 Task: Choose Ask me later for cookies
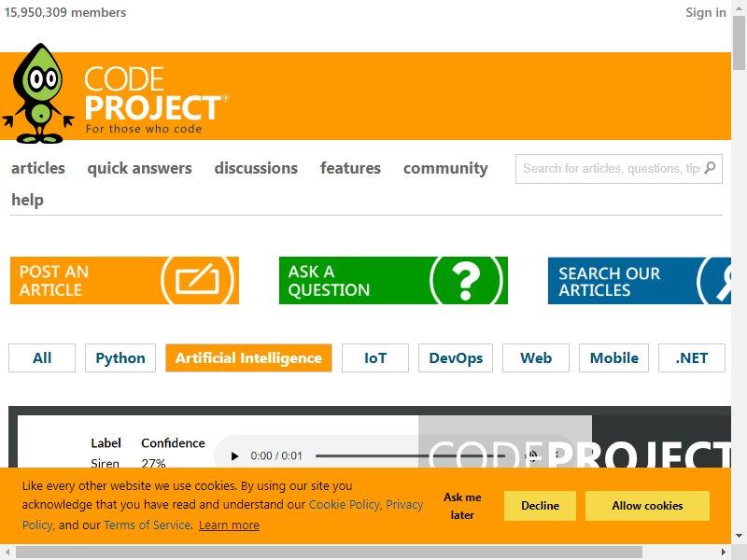coord(462,506)
